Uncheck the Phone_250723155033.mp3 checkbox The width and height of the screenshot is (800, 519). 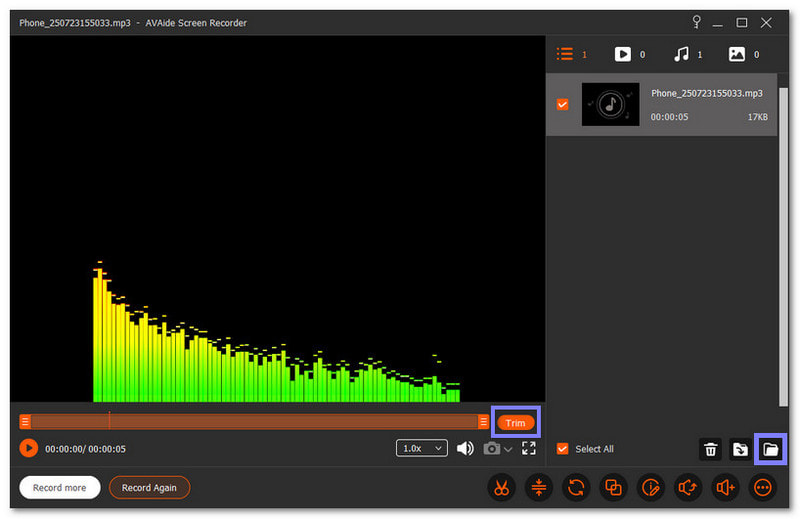click(x=562, y=104)
